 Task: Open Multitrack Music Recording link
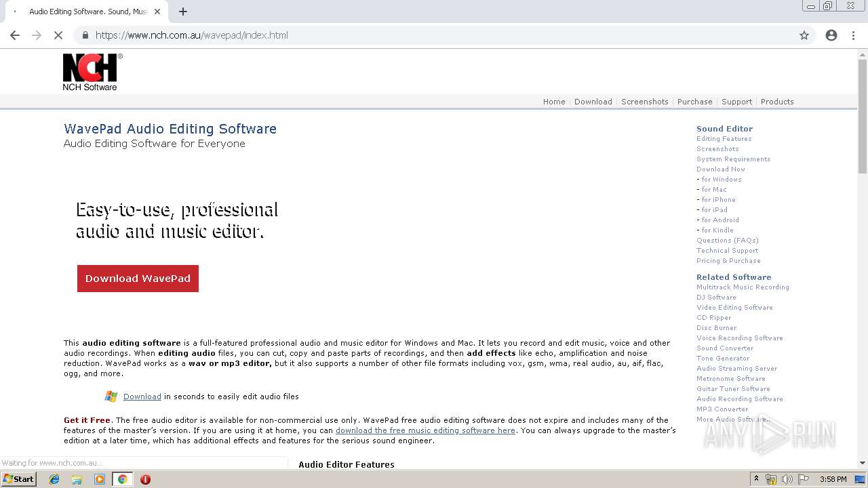tap(743, 287)
